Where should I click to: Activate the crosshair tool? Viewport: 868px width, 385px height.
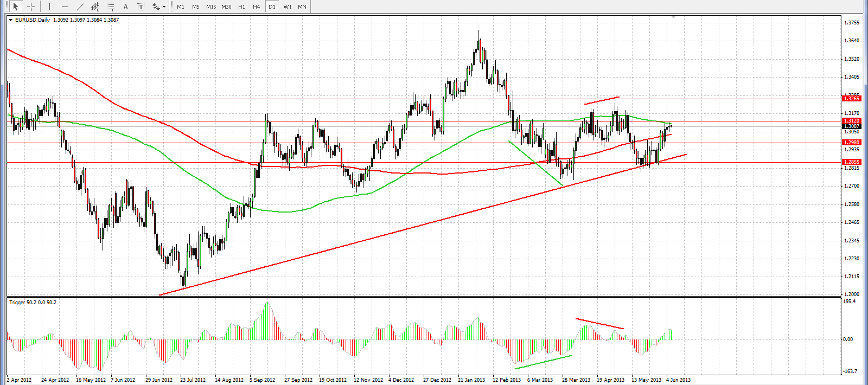[31, 7]
